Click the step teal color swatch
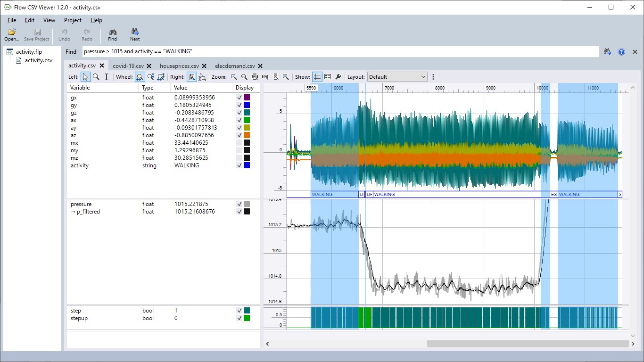644x362 pixels. pos(247,311)
